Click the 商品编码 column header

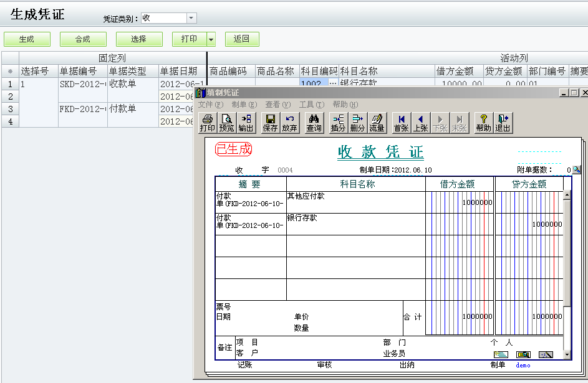point(231,71)
